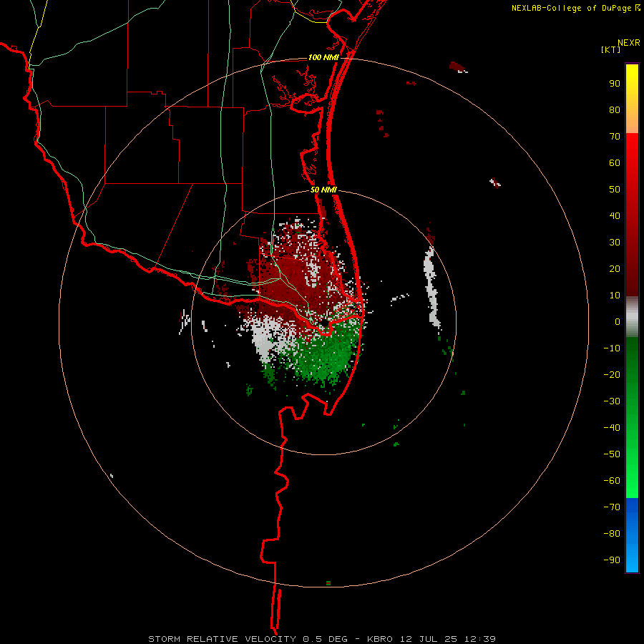Click the 0 value on the velocity scale
644x644 pixels.
pos(618,322)
